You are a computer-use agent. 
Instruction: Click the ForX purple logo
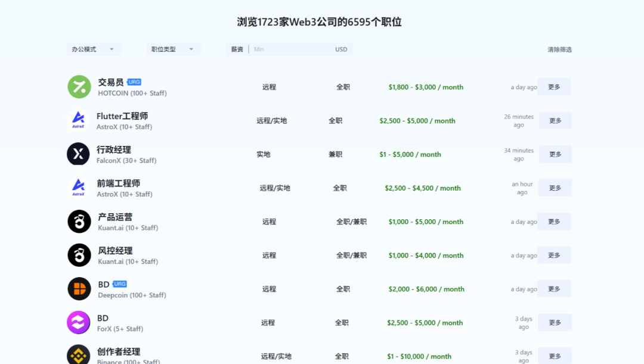pyautogui.click(x=78, y=322)
